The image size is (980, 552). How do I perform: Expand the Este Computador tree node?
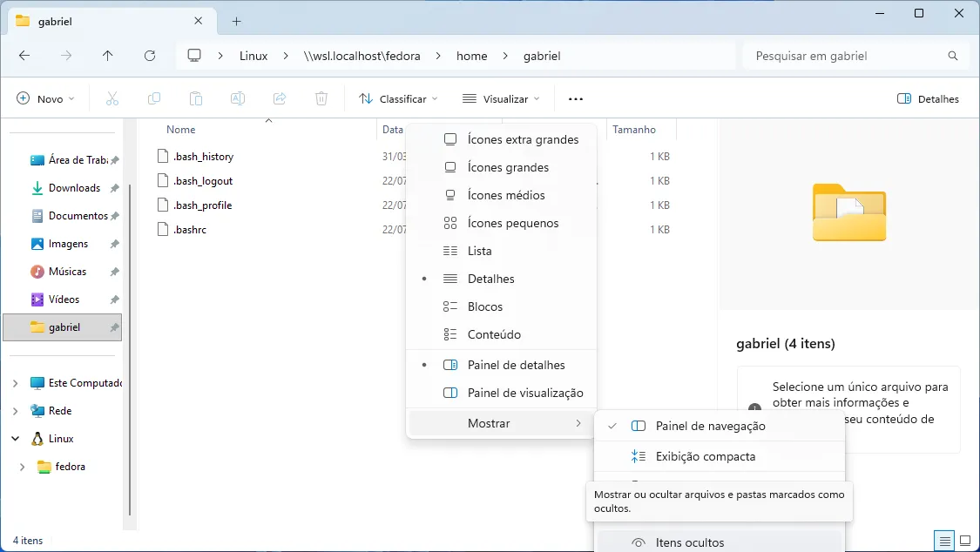16,382
